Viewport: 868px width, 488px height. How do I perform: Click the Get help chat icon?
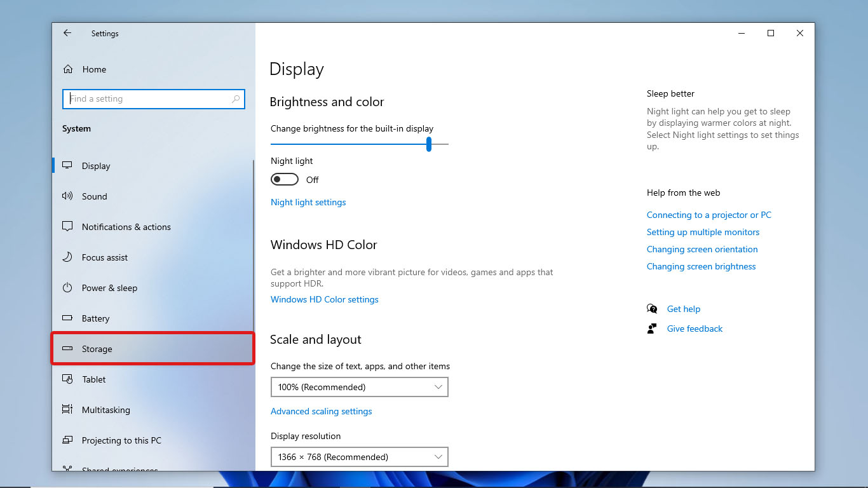[652, 309]
